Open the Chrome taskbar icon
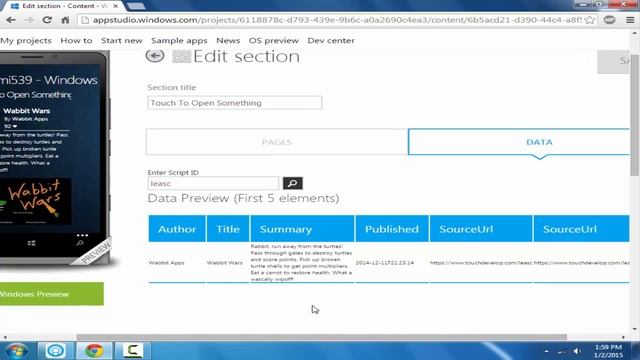The width and height of the screenshot is (640, 360). (94, 351)
